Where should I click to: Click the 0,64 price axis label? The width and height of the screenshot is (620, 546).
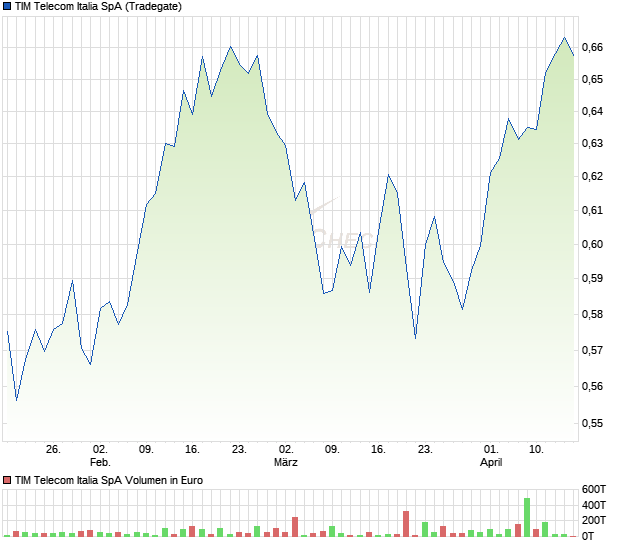pos(592,111)
